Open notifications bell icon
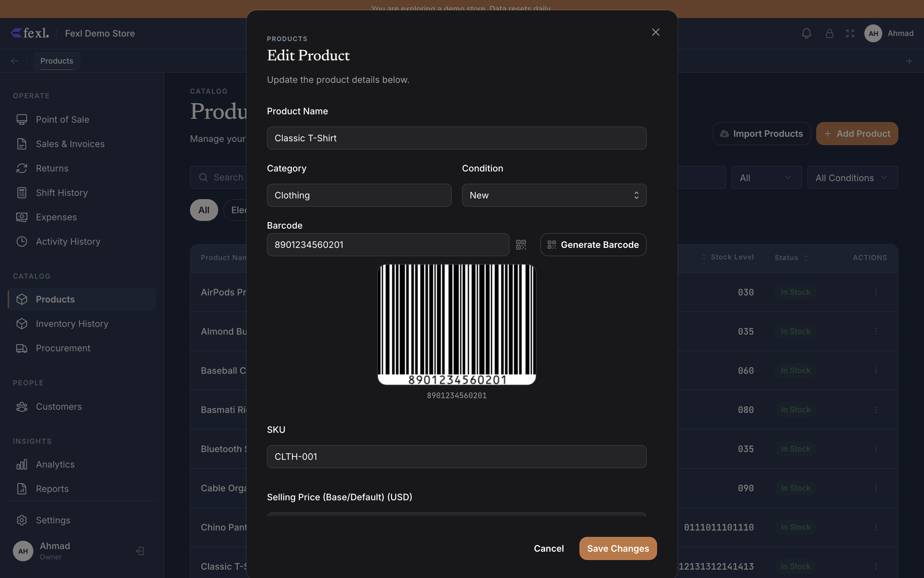 tap(806, 33)
